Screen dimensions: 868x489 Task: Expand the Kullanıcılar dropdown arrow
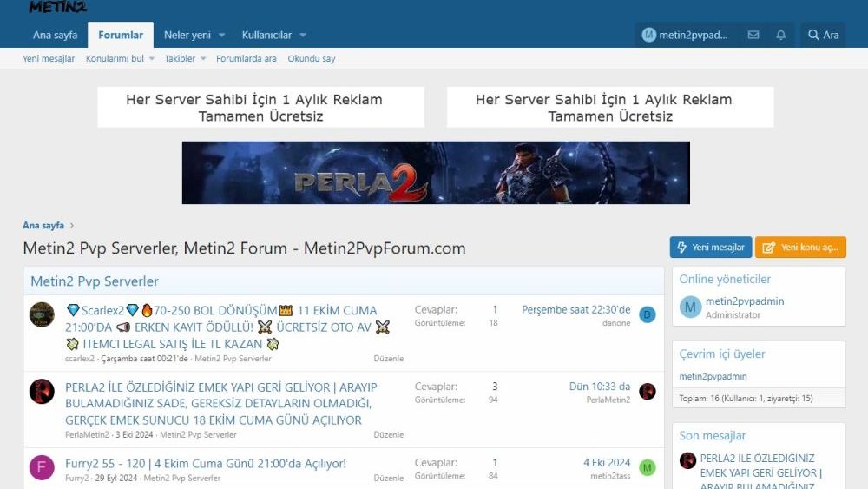pyautogui.click(x=303, y=35)
